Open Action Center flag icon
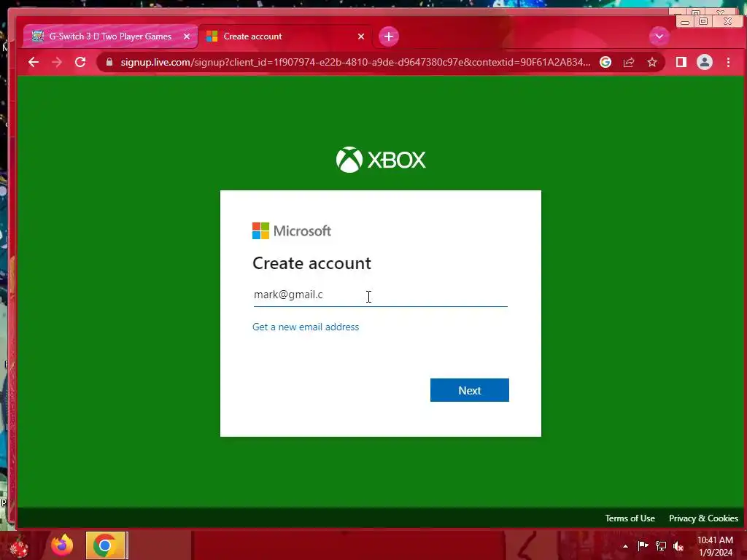The height and width of the screenshot is (560, 747). (x=643, y=545)
